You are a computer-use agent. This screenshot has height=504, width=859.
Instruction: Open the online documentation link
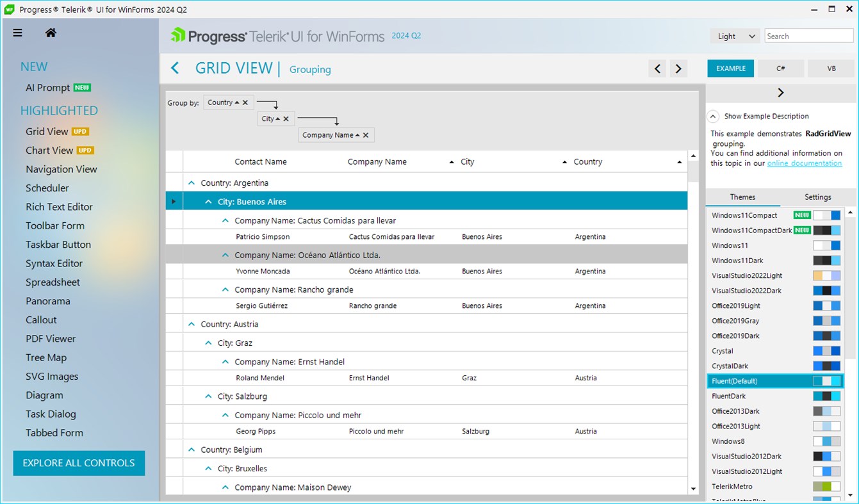[x=805, y=163]
